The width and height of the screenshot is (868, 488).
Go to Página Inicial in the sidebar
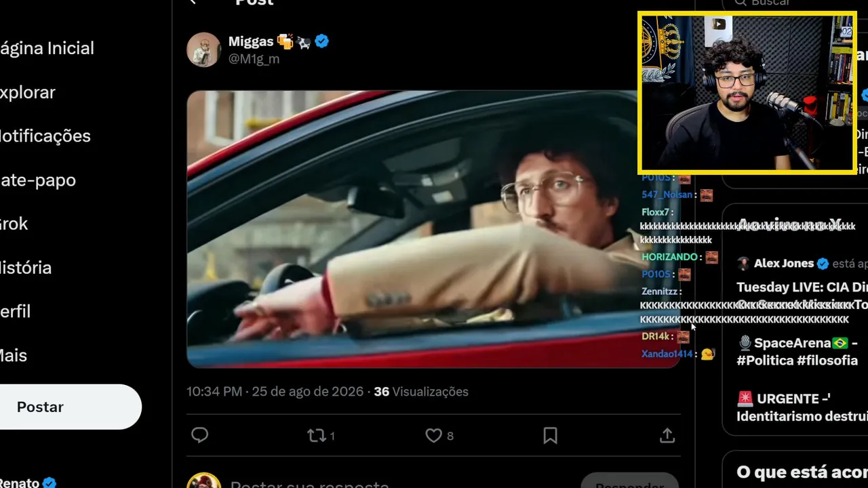(47, 48)
